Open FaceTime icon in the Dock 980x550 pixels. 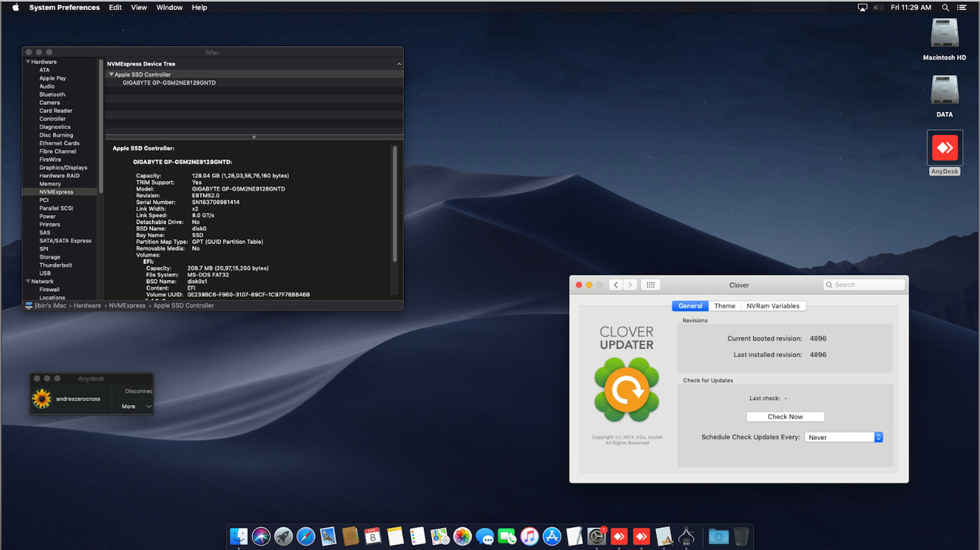click(507, 536)
